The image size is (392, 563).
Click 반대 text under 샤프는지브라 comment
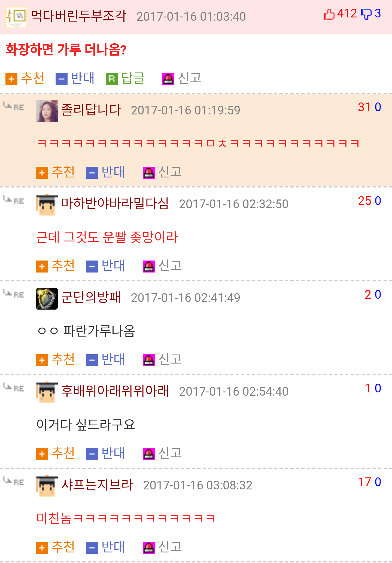(113, 547)
